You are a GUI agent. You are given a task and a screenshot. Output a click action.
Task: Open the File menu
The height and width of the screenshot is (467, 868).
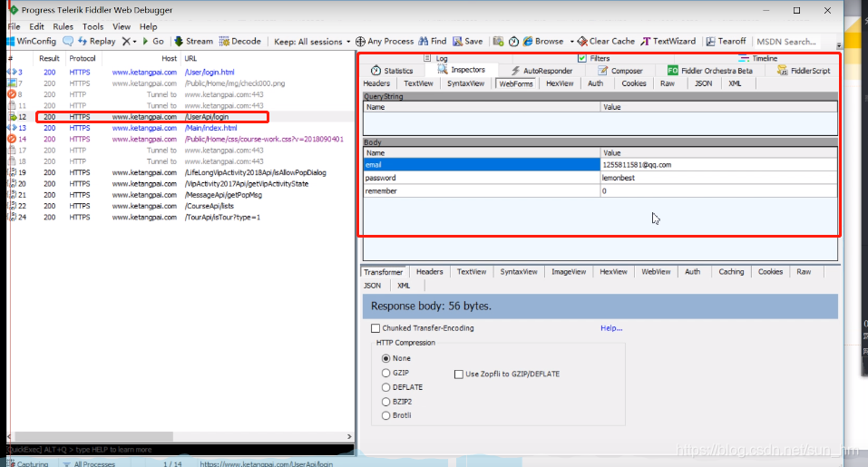[x=14, y=26]
